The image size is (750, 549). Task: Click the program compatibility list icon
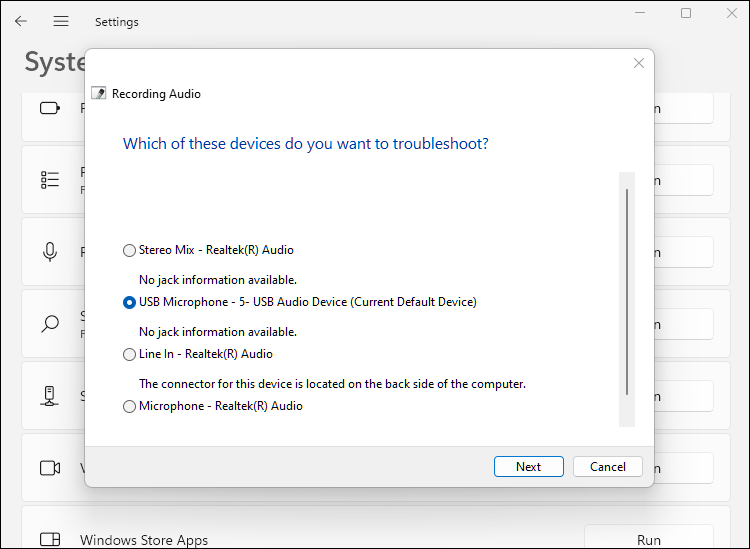[x=50, y=180]
